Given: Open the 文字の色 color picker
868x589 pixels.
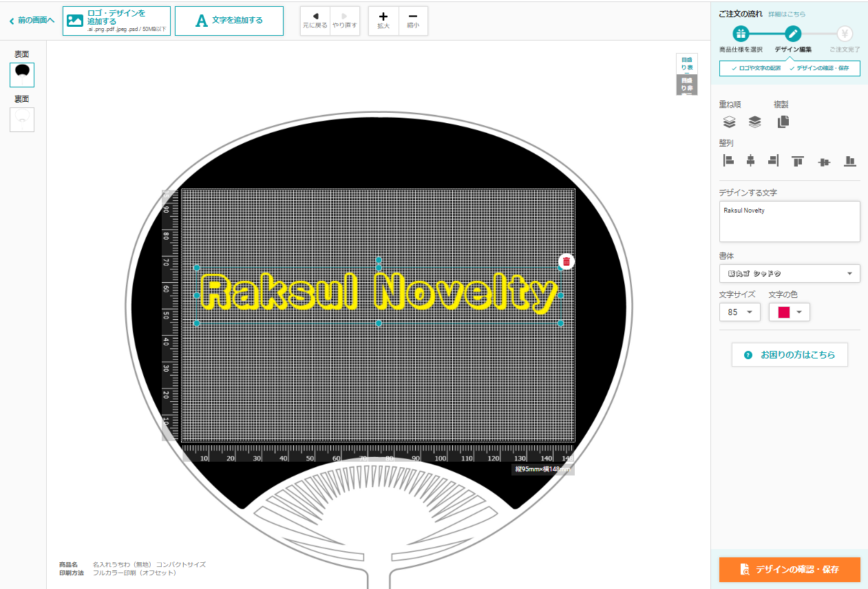Looking at the screenshot, I should tap(790, 312).
